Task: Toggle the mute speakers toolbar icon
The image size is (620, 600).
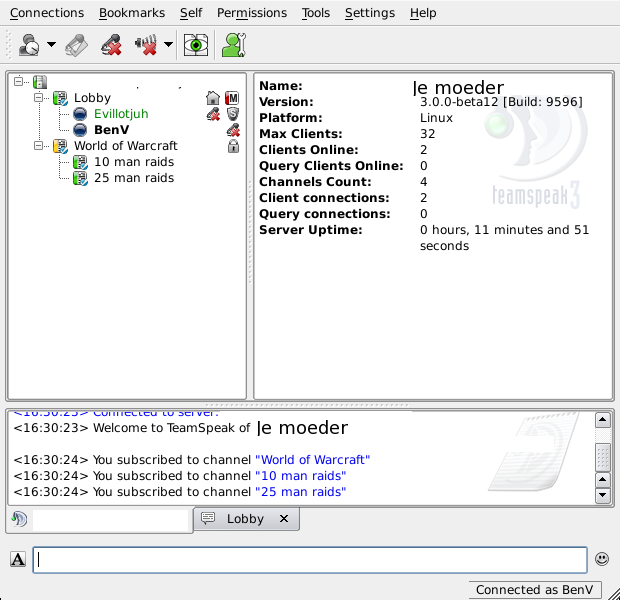Action: (x=146, y=45)
